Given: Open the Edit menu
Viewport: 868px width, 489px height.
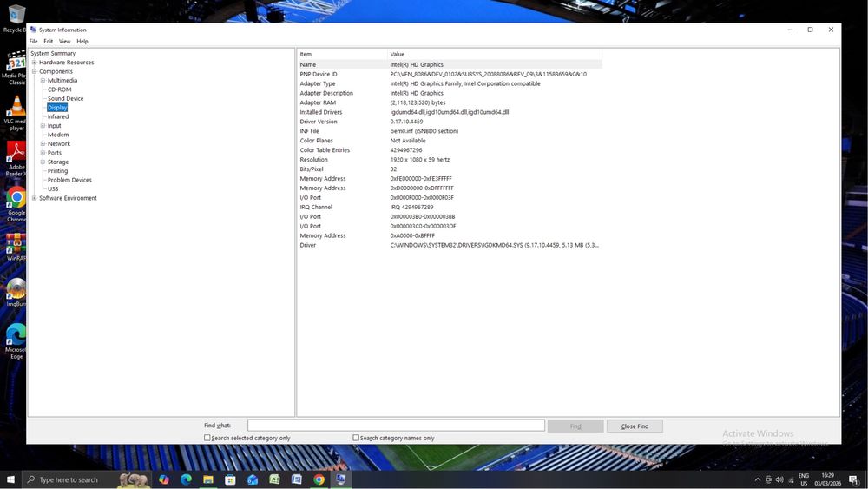Looking at the screenshot, I should [48, 41].
